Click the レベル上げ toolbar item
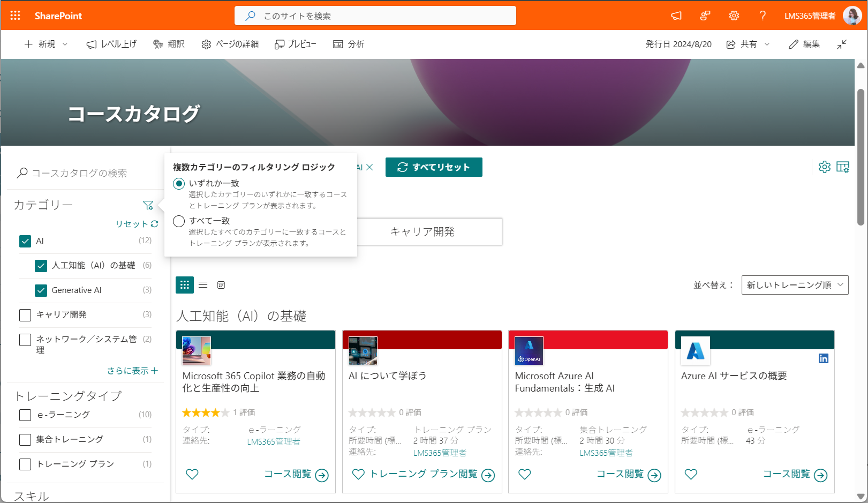 (x=111, y=44)
